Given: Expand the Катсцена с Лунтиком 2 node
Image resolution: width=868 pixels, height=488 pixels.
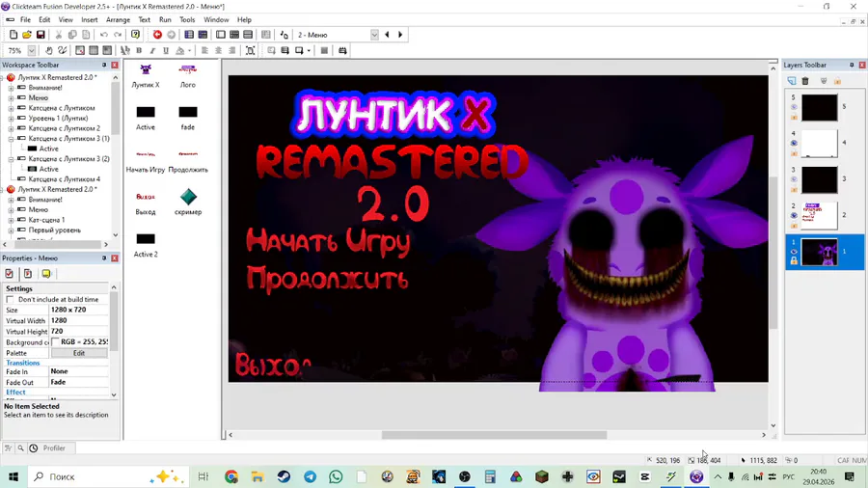Looking at the screenshot, I should 11,128.
